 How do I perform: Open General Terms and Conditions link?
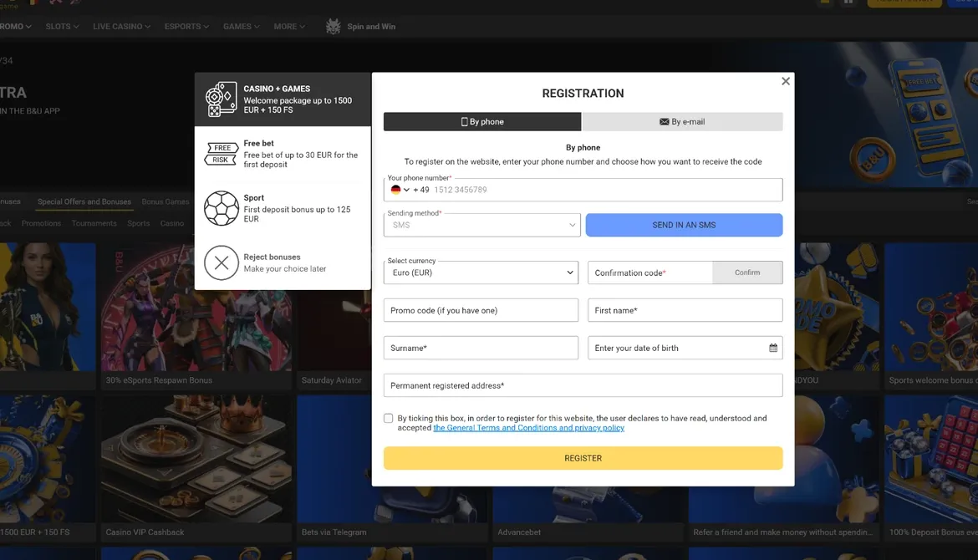tap(528, 428)
